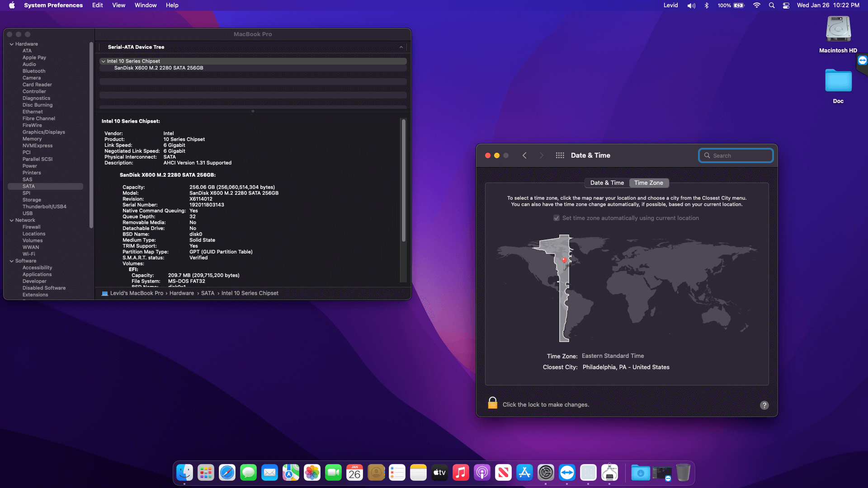The width and height of the screenshot is (868, 488).
Task: Click the sidebar vertical scrollbar
Action: (91, 135)
